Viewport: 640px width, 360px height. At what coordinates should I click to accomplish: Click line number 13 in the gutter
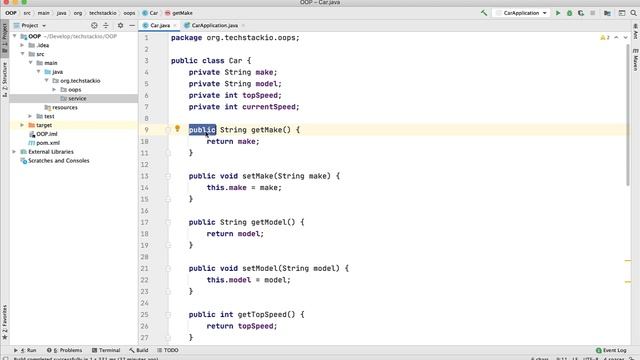[144, 176]
